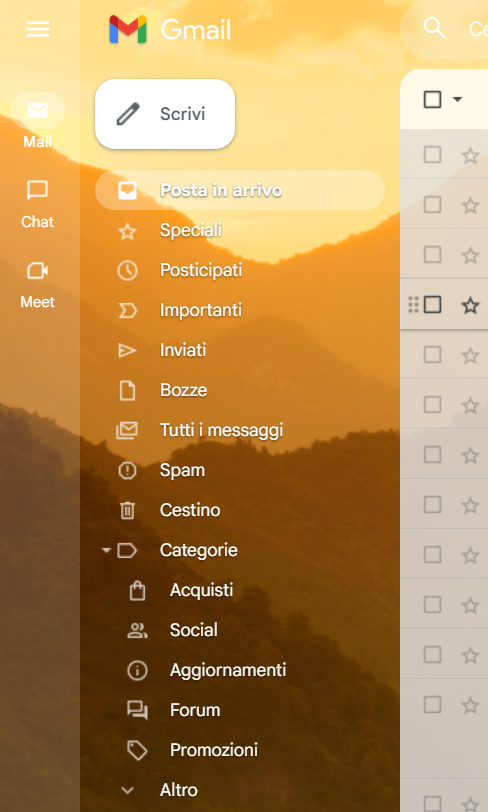This screenshot has height=812, width=488.
Task: Open Cestino via its trash icon
Action: pos(127,511)
